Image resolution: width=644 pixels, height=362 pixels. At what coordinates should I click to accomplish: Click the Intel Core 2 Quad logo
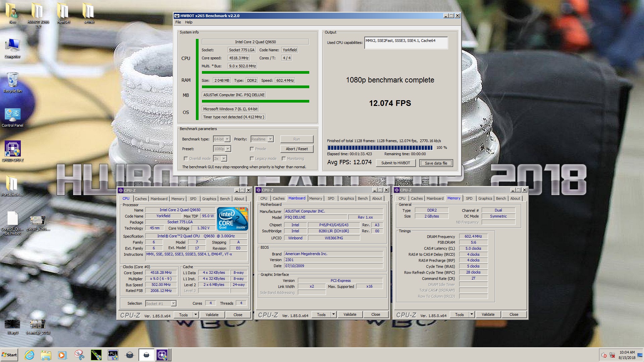coord(233,219)
